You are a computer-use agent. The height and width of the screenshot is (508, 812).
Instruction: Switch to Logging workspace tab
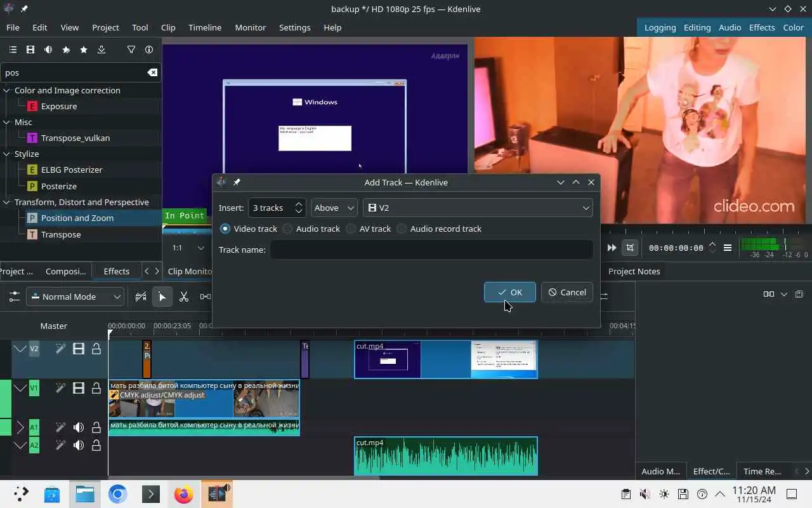660,27
